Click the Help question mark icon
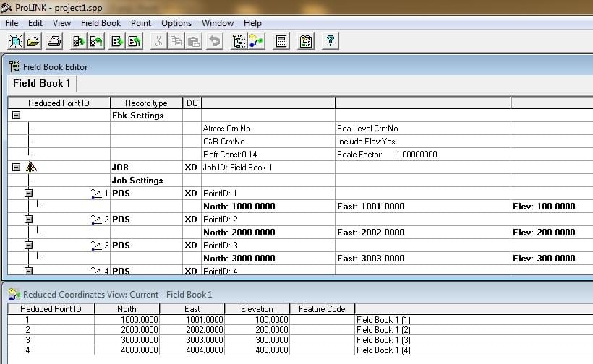The height and width of the screenshot is (364, 593). tap(330, 41)
